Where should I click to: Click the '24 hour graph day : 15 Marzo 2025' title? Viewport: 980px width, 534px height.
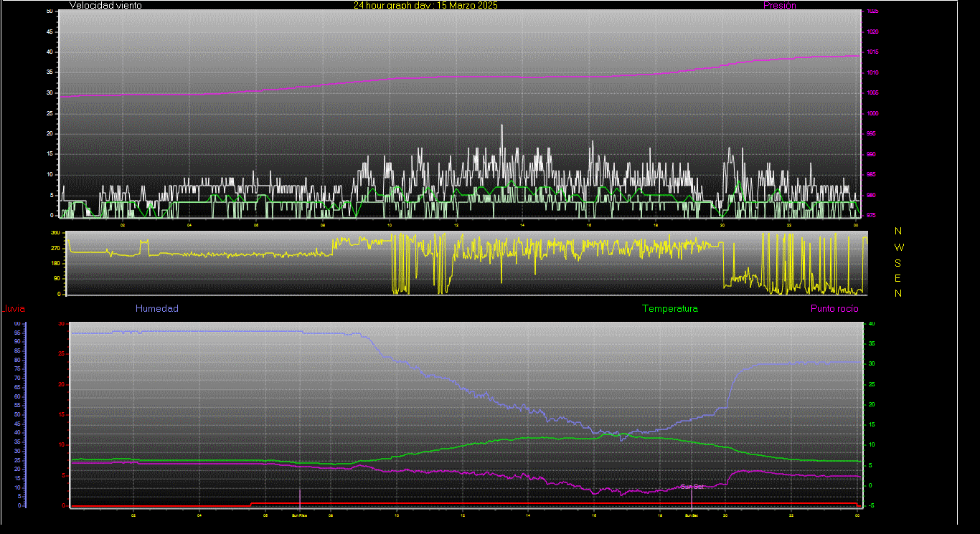[425, 5]
